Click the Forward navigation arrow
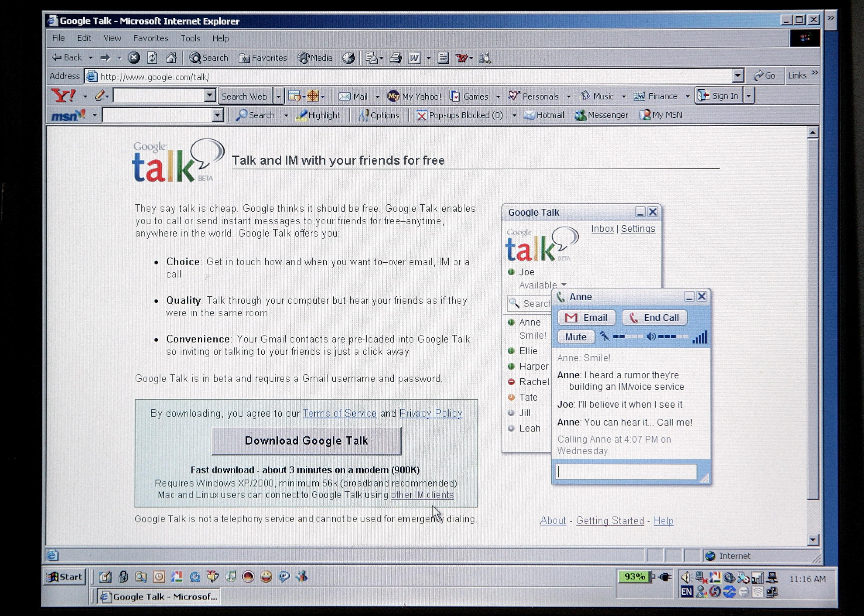 click(x=105, y=58)
